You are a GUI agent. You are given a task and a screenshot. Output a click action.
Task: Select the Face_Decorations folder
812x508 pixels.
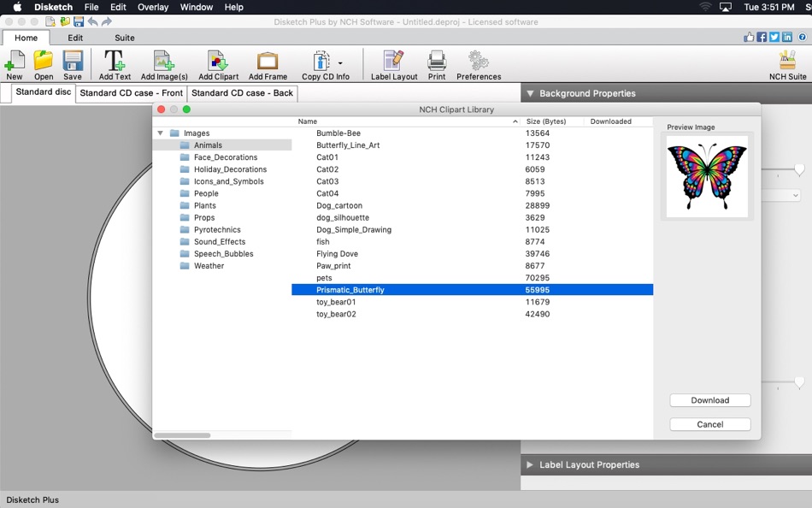tap(226, 157)
